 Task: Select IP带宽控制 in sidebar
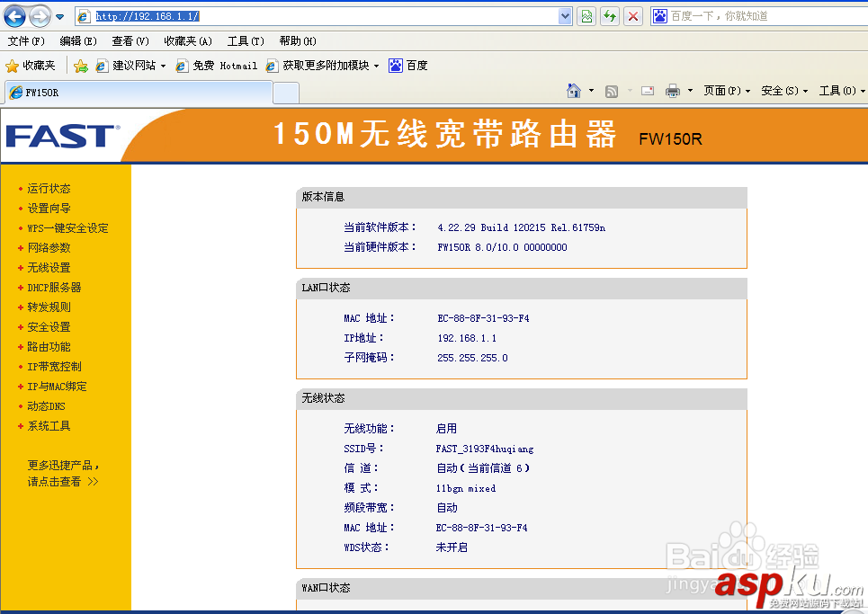[54, 367]
